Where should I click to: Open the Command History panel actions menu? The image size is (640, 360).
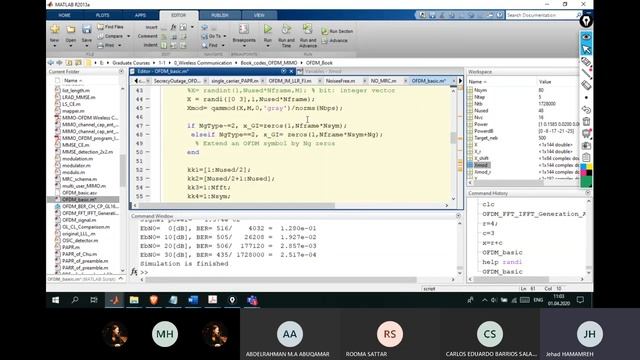click(x=588, y=193)
